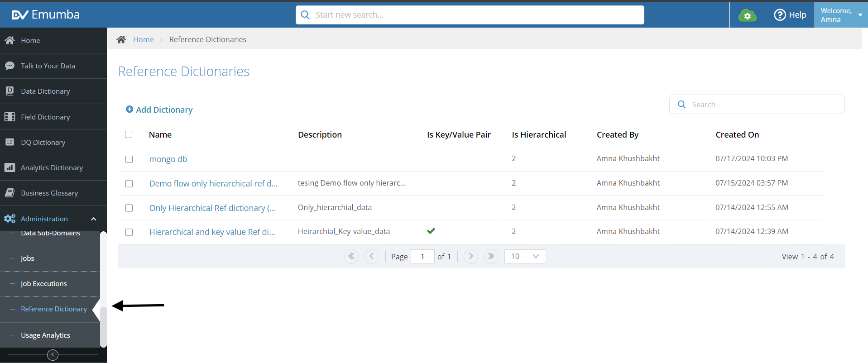Check the Demo flow only hierarchical row checkbox

tap(129, 184)
